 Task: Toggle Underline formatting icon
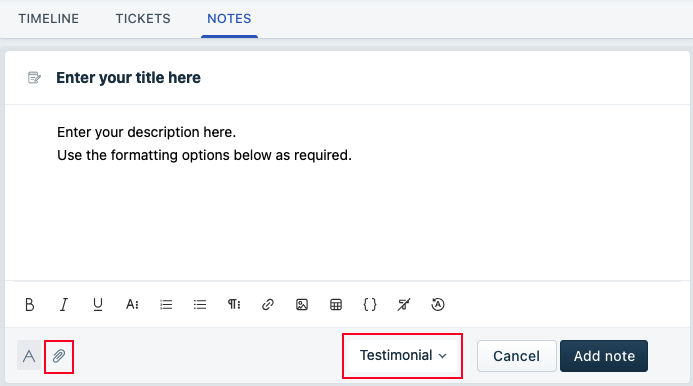click(98, 304)
